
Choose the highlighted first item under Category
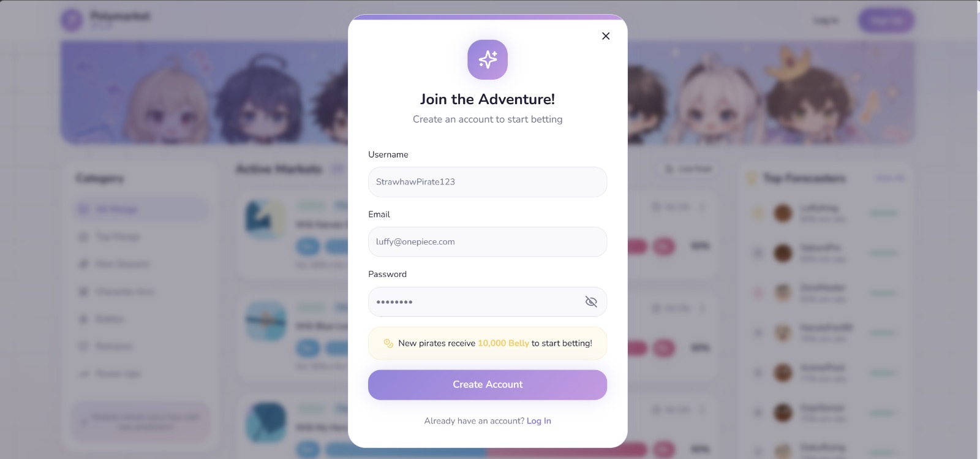pyautogui.click(x=141, y=210)
